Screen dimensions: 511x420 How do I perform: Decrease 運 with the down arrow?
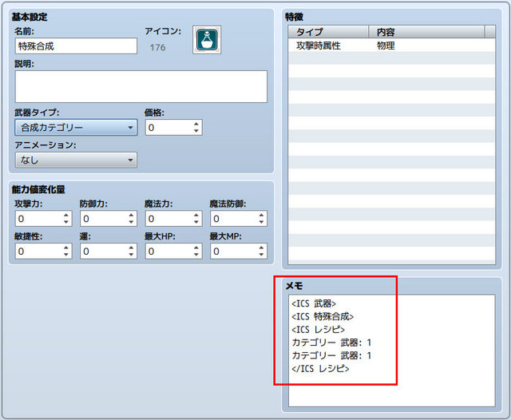coord(131,255)
